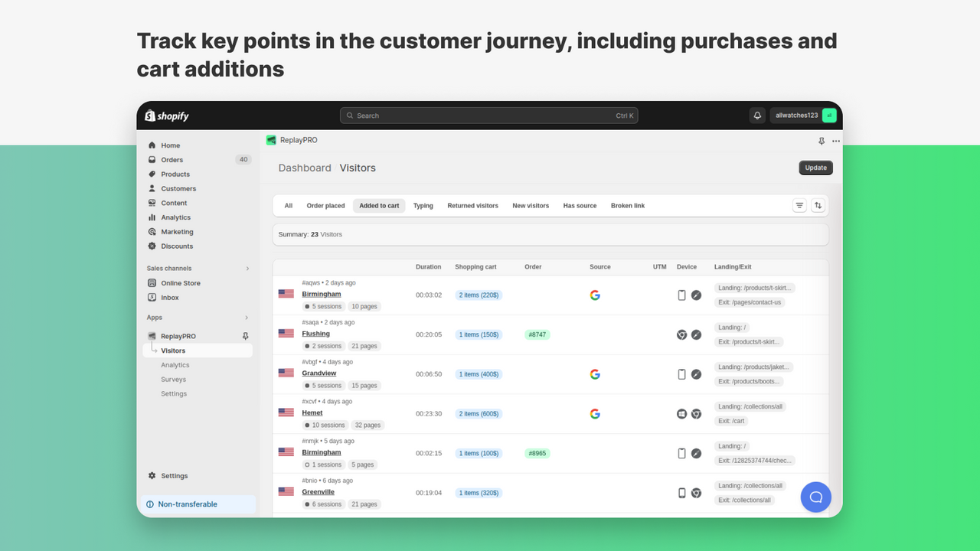Open the Birmingham visitor link
The height and width of the screenshot is (551, 980).
click(x=321, y=293)
